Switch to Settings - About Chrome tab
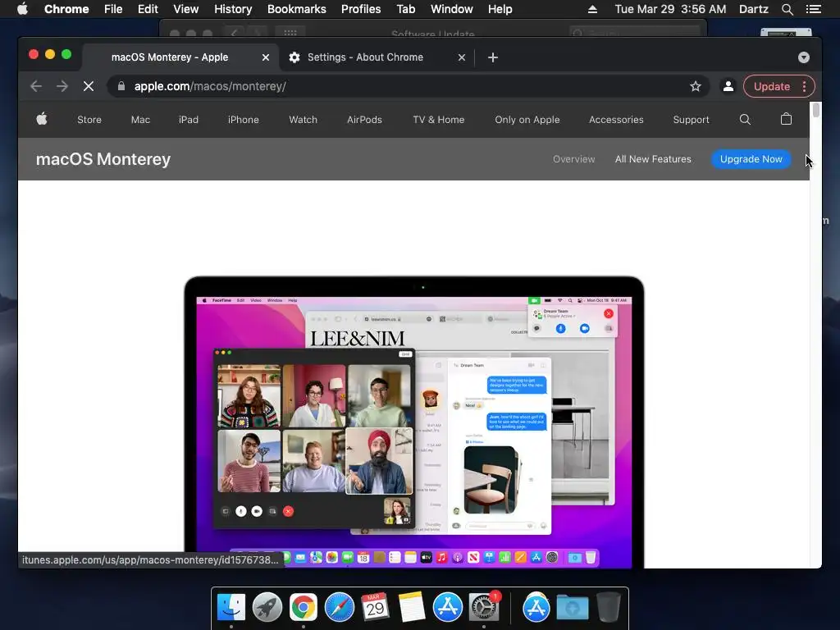Screen dimensions: 840x630 tap(365, 57)
